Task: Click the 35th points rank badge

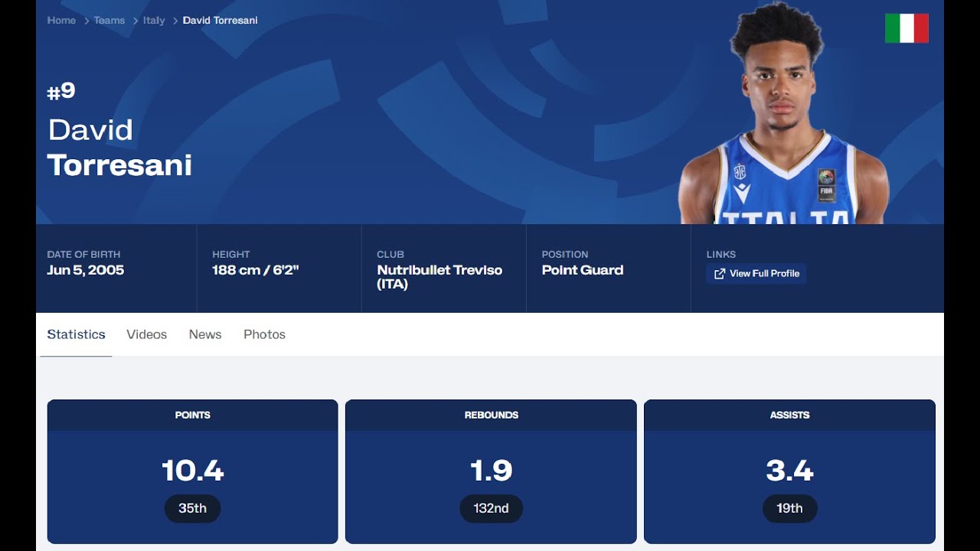Action: coord(192,508)
